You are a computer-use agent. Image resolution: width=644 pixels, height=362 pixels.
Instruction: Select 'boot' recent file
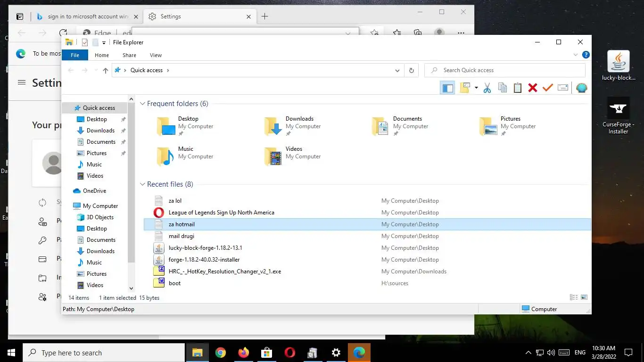[x=367, y=283]
